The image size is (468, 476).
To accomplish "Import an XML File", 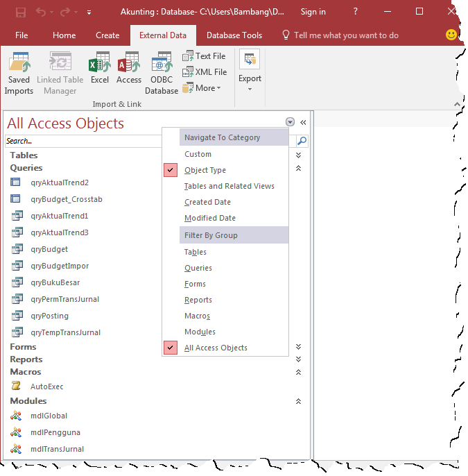I will pos(205,72).
